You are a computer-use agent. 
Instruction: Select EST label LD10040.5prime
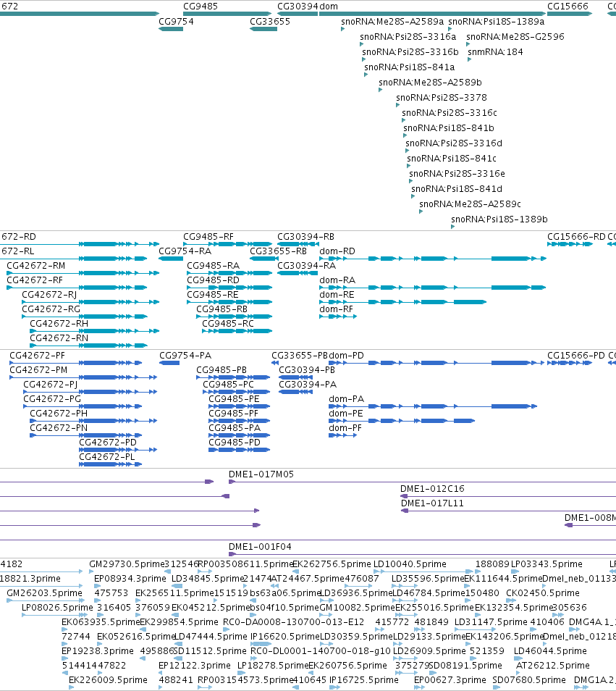(410, 564)
